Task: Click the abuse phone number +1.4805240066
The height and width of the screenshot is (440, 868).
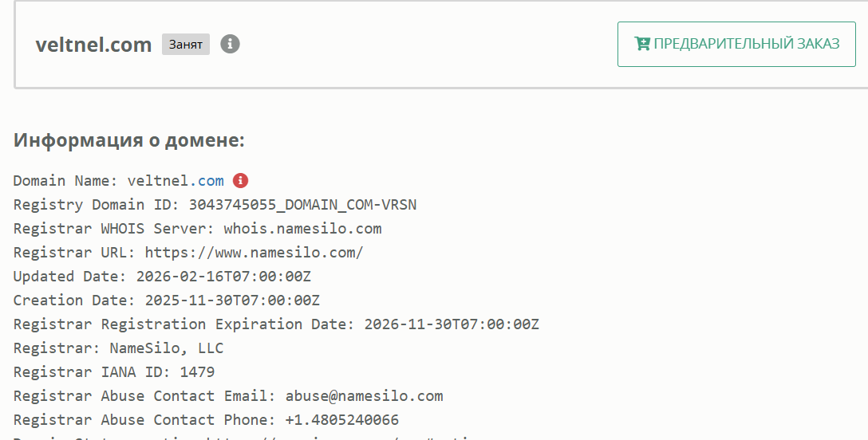Action: click(341, 420)
